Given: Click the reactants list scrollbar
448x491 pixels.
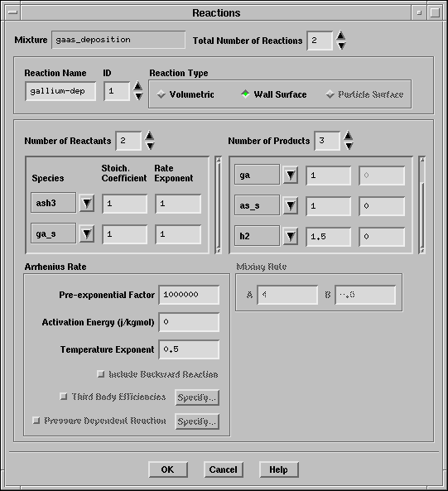Looking at the screenshot, I should pos(219,205).
